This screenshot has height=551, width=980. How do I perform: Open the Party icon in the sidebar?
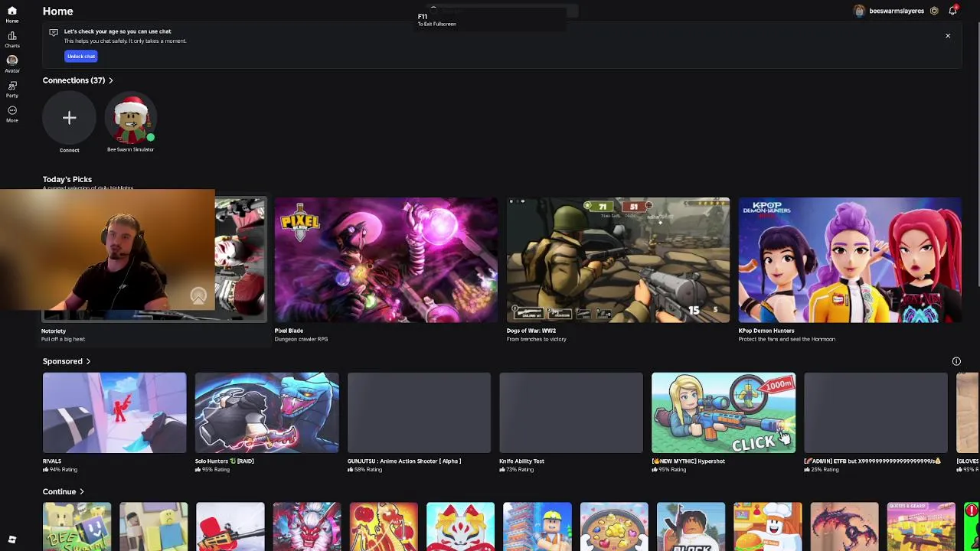point(12,86)
